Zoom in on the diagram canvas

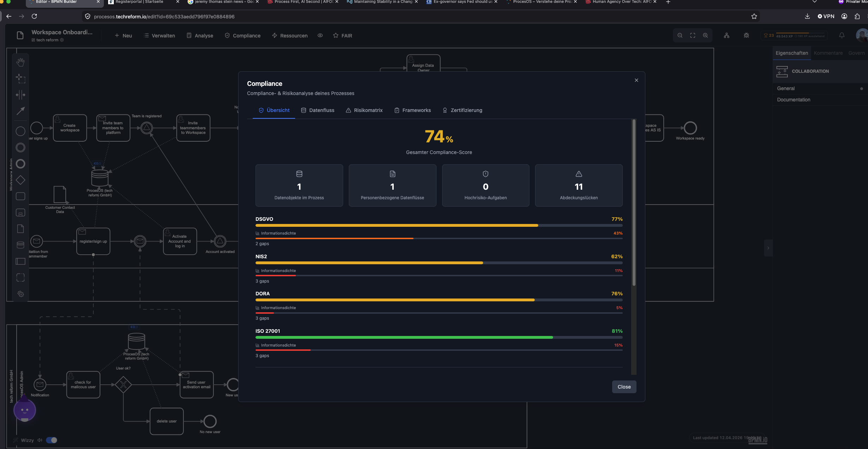705,36
